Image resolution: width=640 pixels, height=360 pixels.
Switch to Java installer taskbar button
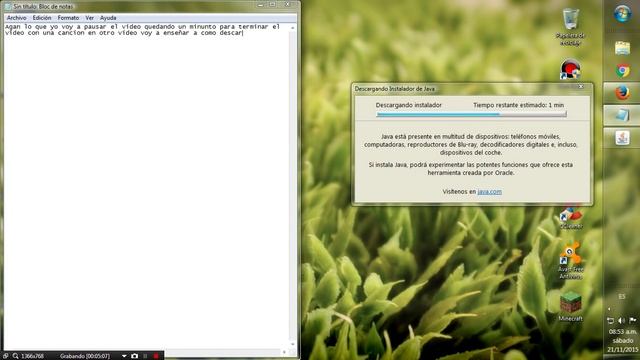(x=622, y=138)
